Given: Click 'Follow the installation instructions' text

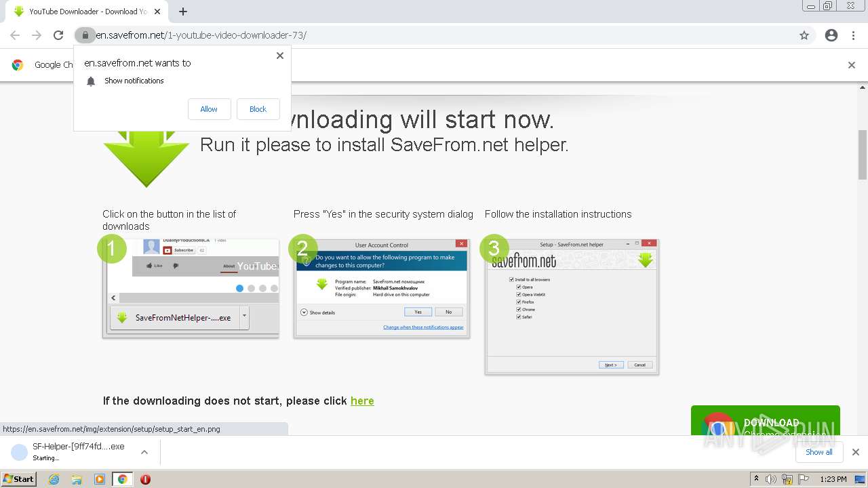Looking at the screenshot, I should [558, 214].
